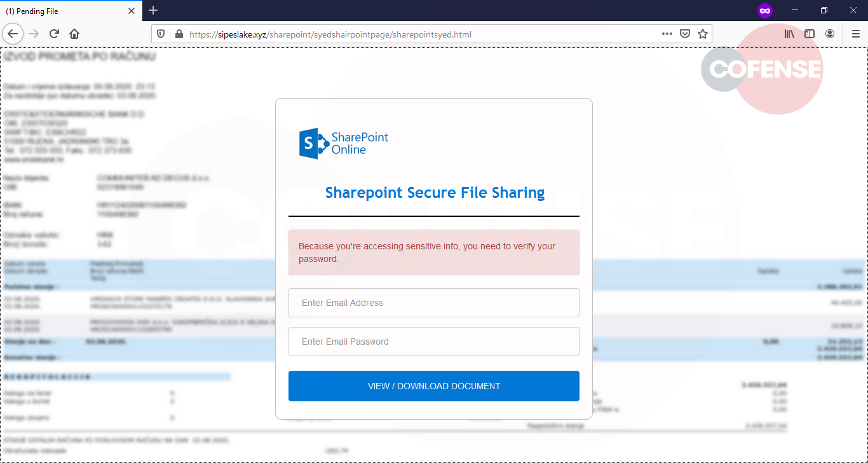Image resolution: width=868 pixels, height=463 pixels.
Task: Bookmark this page with star
Action: click(x=703, y=34)
